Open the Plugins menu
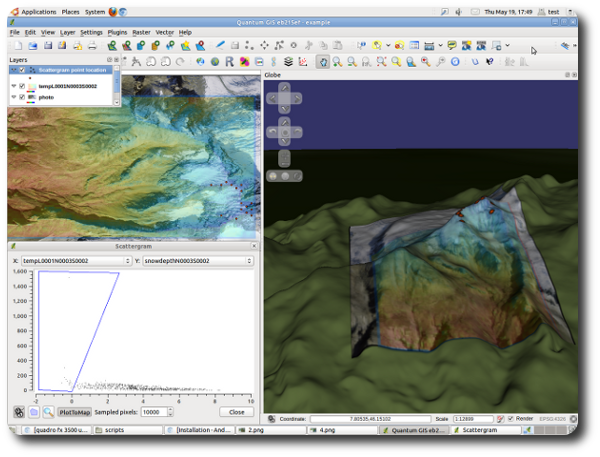 point(117,32)
